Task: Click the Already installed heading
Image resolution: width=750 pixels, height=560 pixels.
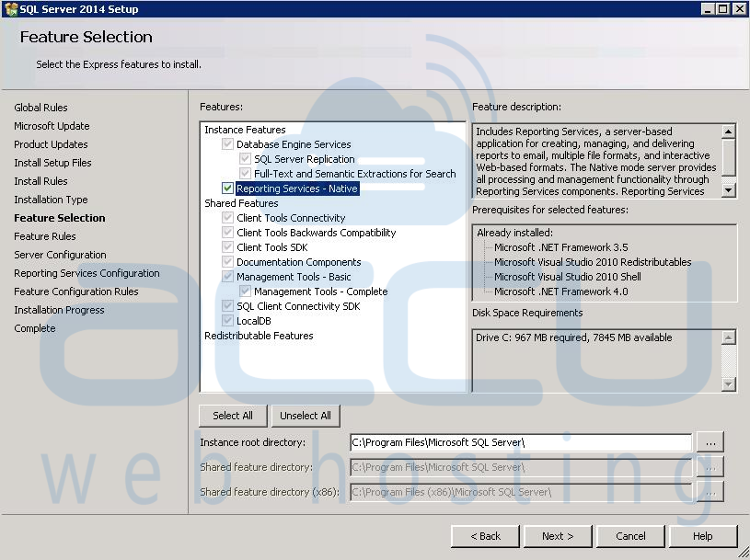Action: click(514, 233)
